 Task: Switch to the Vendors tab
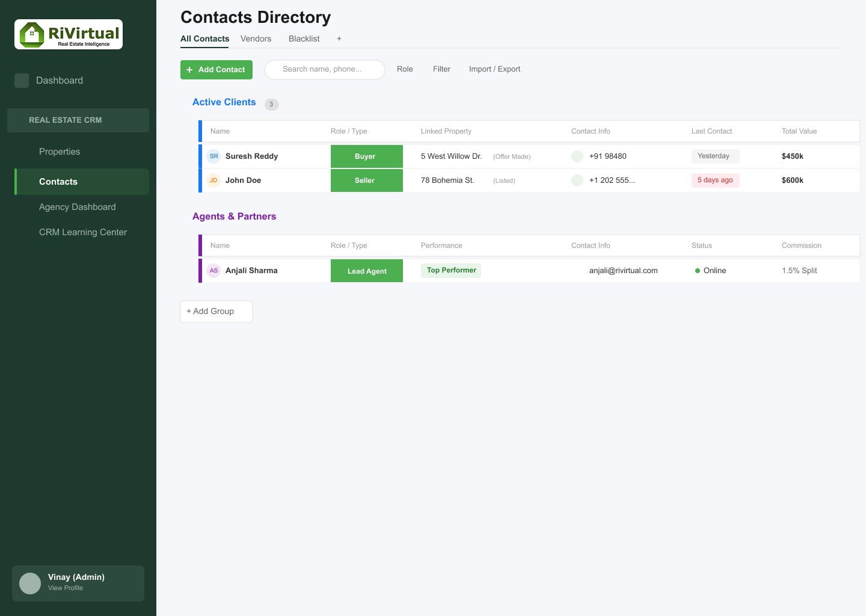click(x=256, y=38)
